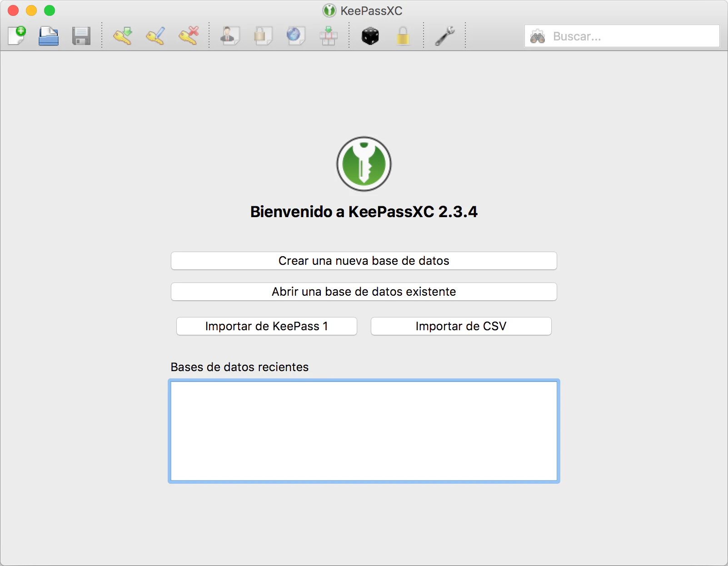Click the Add new entry key icon
The height and width of the screenshot is (566, 728).
(x=123, y=36)
